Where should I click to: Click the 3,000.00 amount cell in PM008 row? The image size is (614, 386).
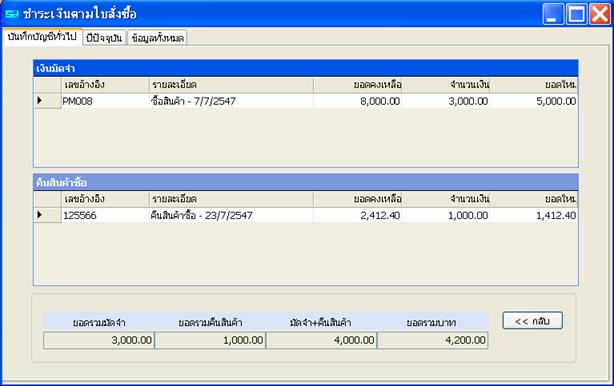pyautogui.click(x=446, y=101)
